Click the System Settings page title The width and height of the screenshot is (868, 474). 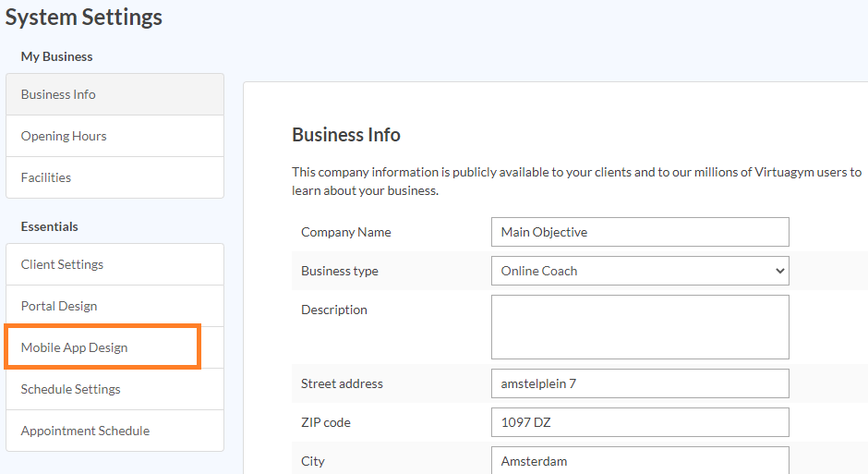pos(84,17)
